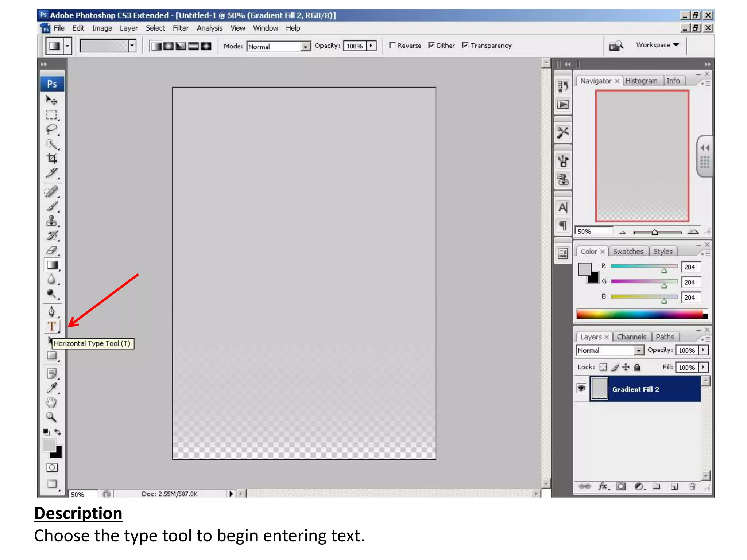Image resolution: width=747 pixels, height=560 pixels.
Task: Create new fill or adjustment layer
Action: pyautogui.click(x=639, y=486)
